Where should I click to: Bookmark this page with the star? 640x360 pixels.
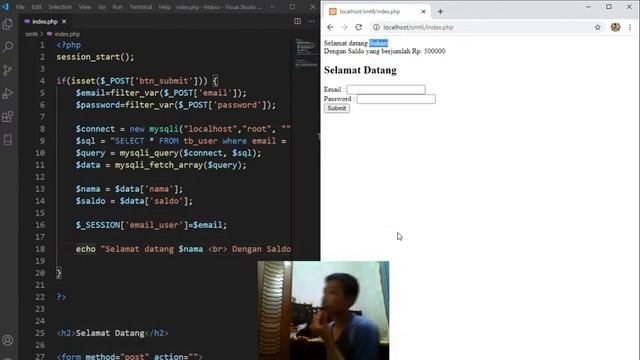[x=598, y=27]
